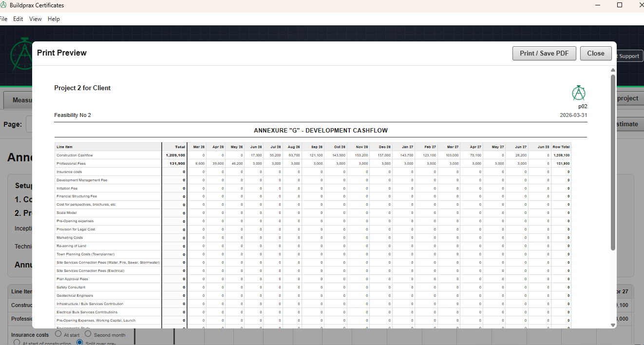Screen dimensions: 644x345
Task: Choose the 'Split over pre-' radio option
Action: tap(80, 343)
